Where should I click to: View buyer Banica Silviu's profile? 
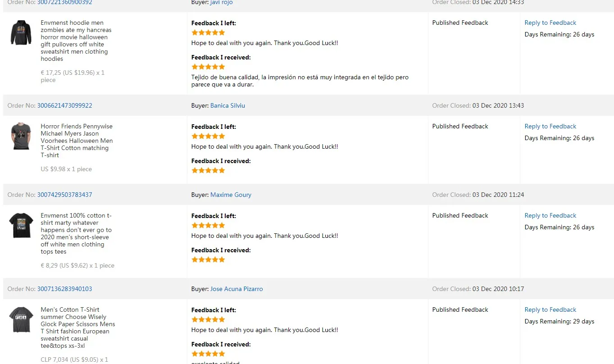tap(227, 105)
